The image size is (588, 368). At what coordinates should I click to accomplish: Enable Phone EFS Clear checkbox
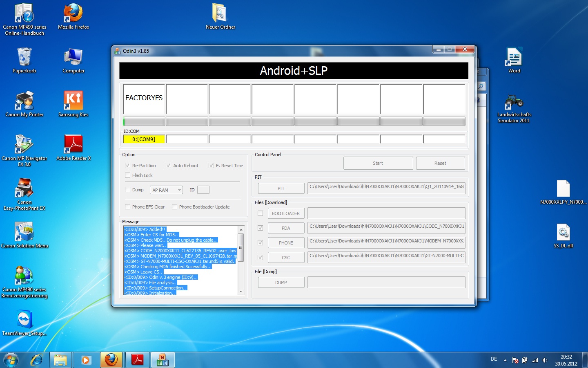coord(127,207)
